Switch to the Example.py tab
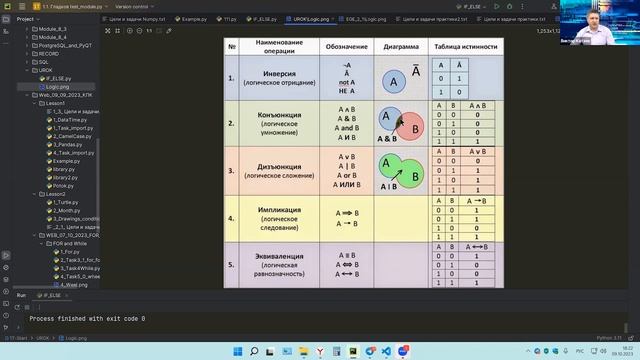Image resolution: width=640 pixels, height=360 pixels. (x=191, y=19)
